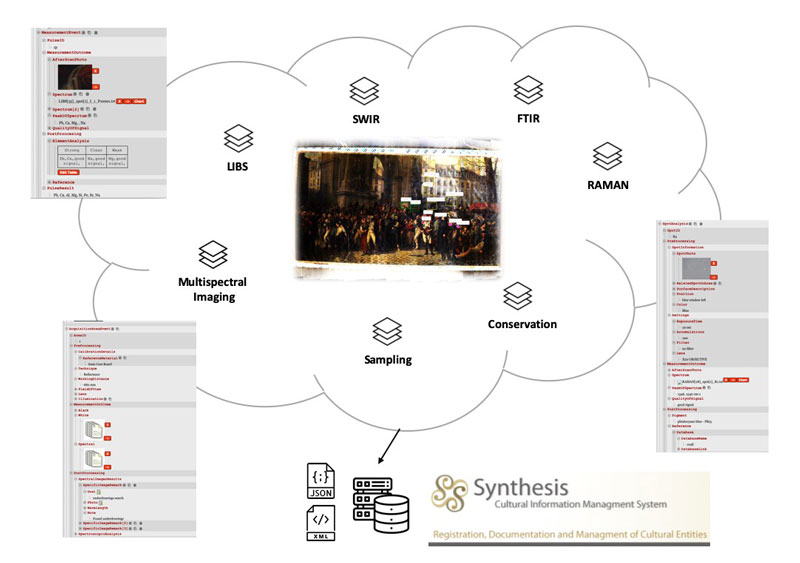The image size is (800, 563).
Task: Click the "Clear" table header cell
Action: click(x=96, y=151)
